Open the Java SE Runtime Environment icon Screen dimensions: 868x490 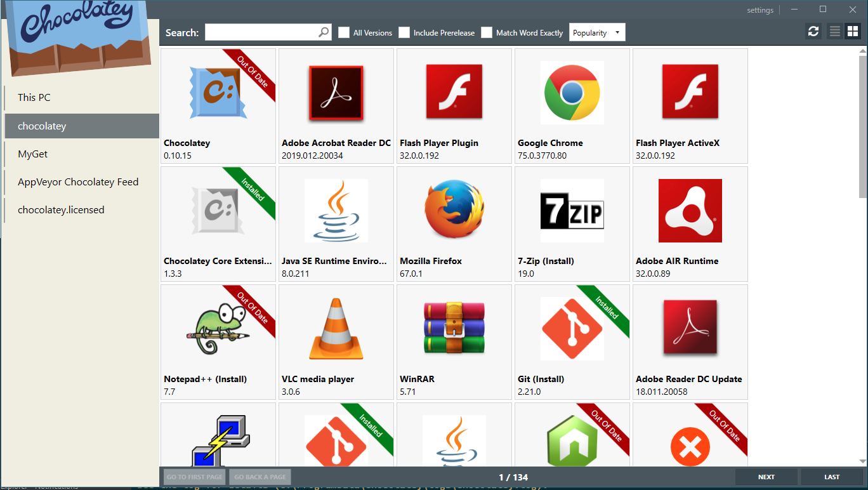point(336,211)
